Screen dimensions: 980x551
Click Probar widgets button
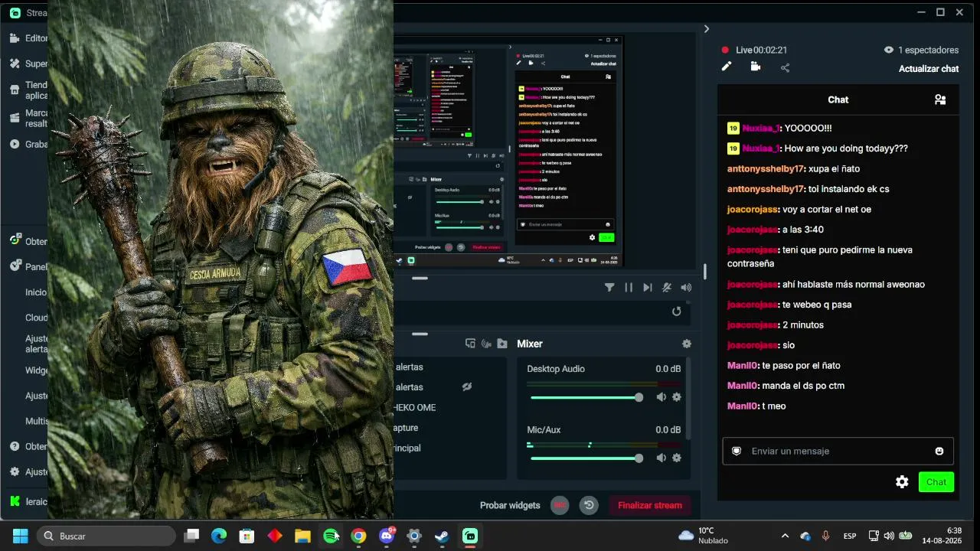point(510,505)
